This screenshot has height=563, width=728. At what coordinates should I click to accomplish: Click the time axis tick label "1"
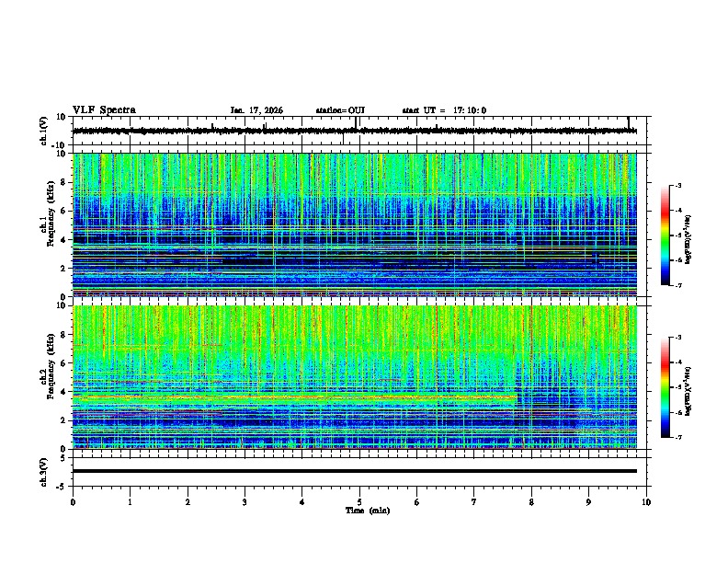click(130, 502)
